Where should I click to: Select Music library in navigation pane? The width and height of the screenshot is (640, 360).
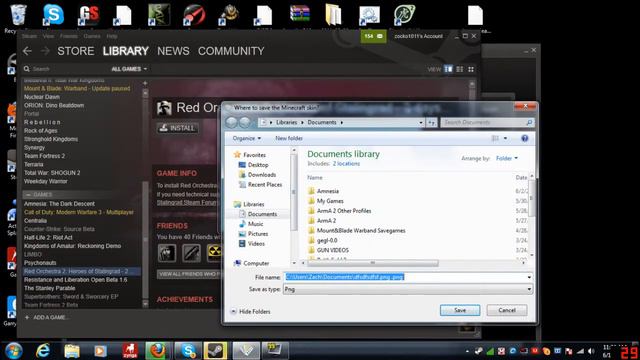point(251,224)
